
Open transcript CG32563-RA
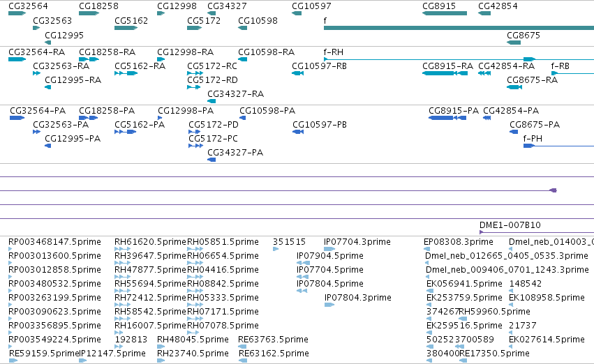61,66
